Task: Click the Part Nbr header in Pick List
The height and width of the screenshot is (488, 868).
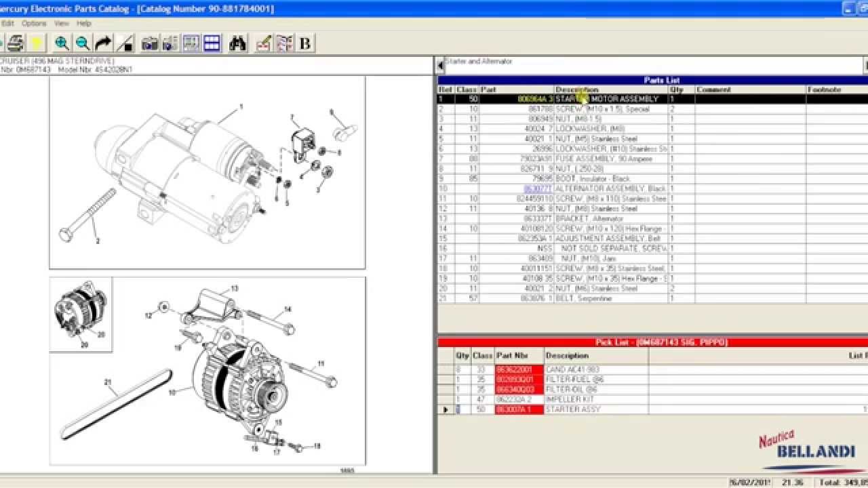Action: tap(519, 355)
